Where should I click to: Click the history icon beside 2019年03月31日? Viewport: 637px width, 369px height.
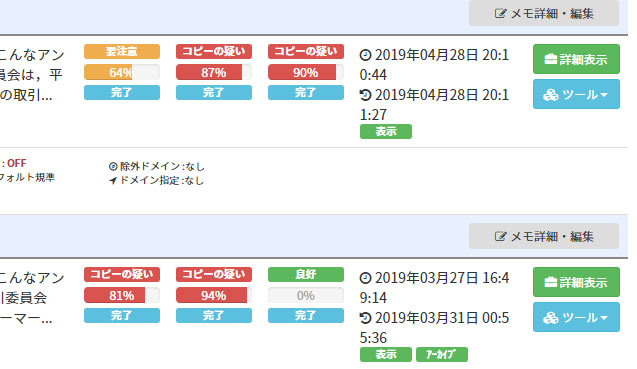365,318
